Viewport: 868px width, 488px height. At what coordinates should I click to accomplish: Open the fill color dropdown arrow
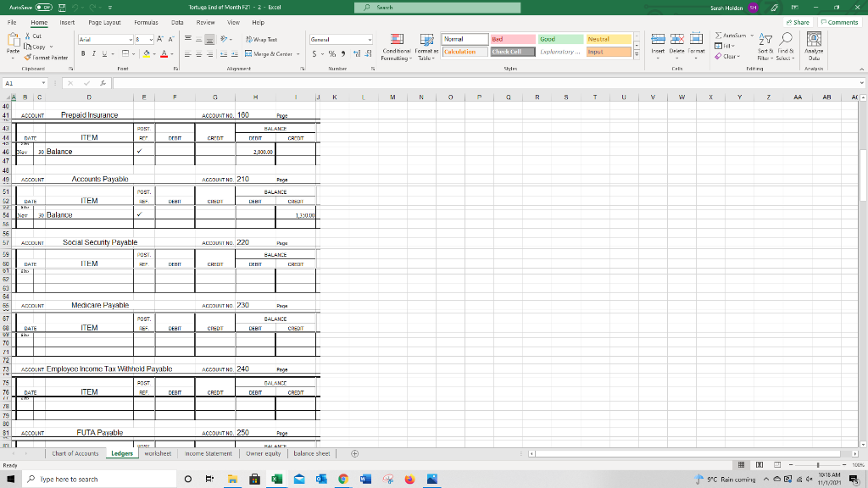[154, 54]
